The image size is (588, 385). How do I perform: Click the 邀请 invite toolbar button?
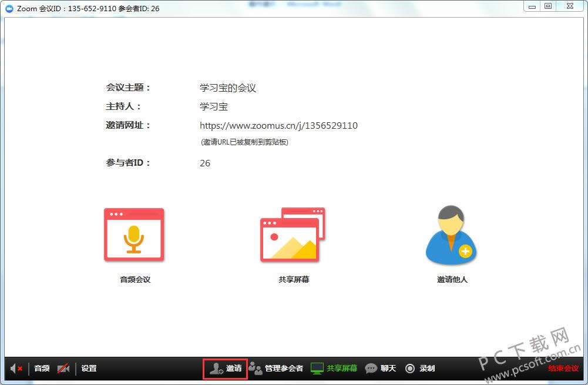pos(226,369)
